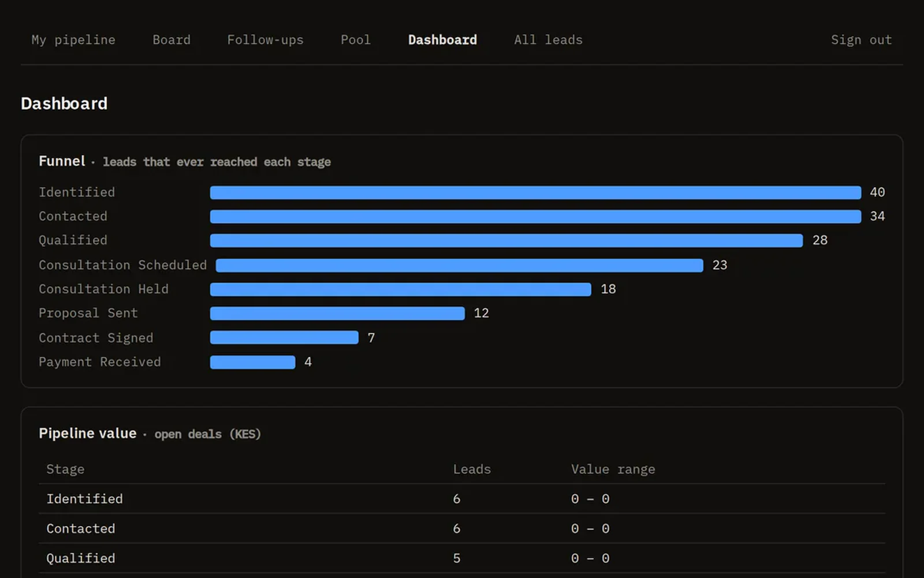The width and height of the screenshot is (924, 578).
Task: Click the Contacted funnel bar
Action: [x=535, y=217]
